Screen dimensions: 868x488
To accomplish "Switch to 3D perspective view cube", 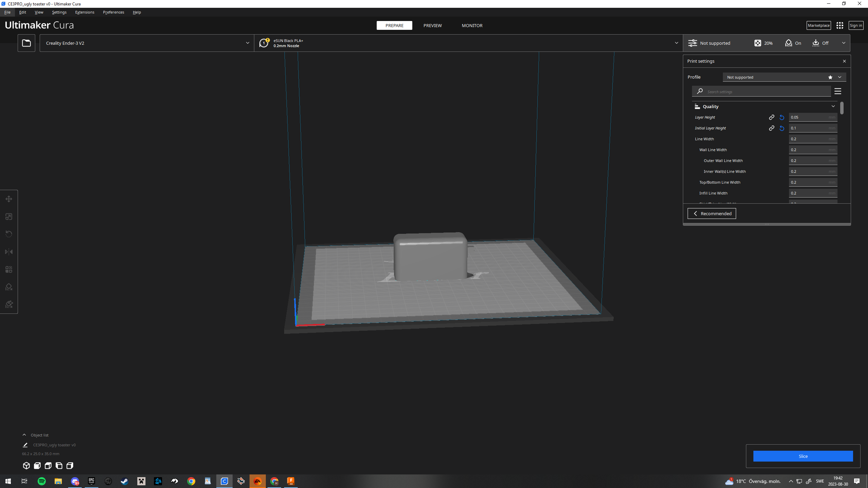I will point(26,466).
